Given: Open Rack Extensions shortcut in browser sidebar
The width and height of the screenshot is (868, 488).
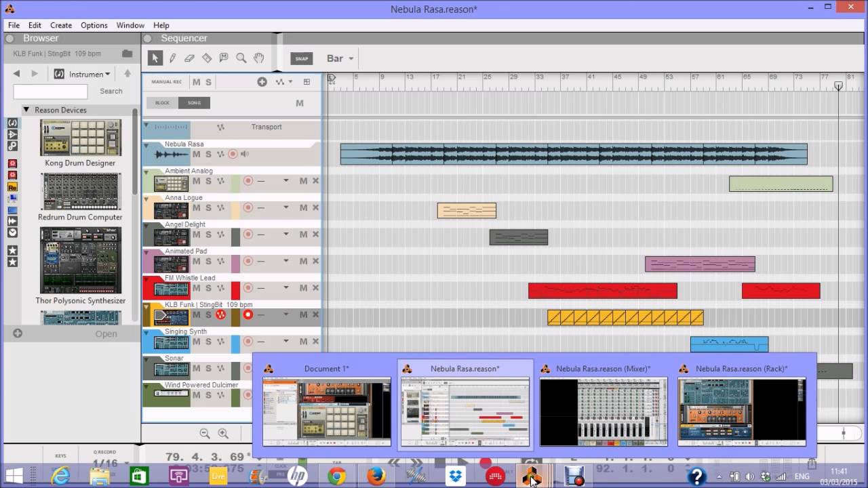Looking at the screenshot, I should click(12, 186).
